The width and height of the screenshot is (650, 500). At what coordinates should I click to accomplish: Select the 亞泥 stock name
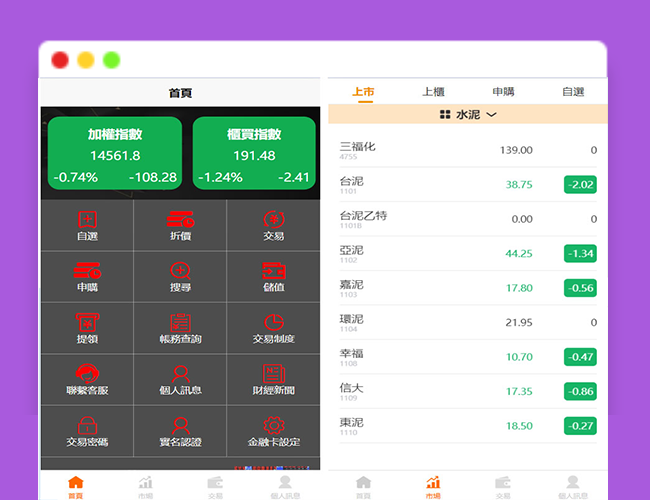pos(352,250)
